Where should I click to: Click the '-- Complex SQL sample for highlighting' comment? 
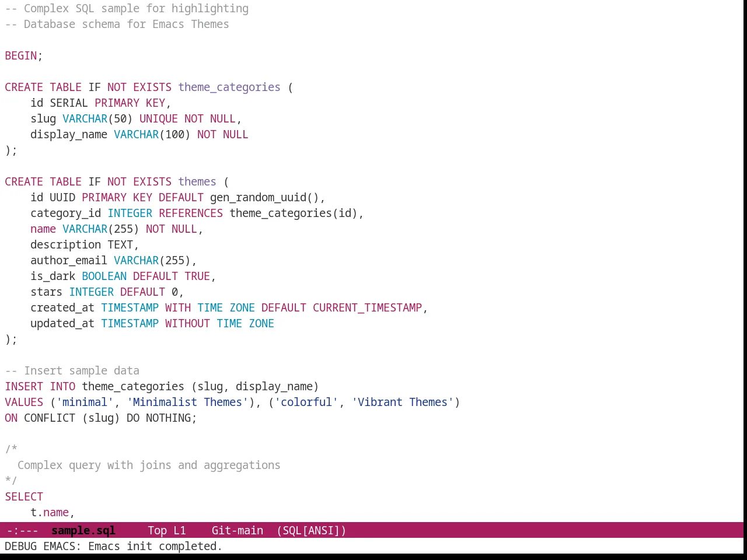127,8
